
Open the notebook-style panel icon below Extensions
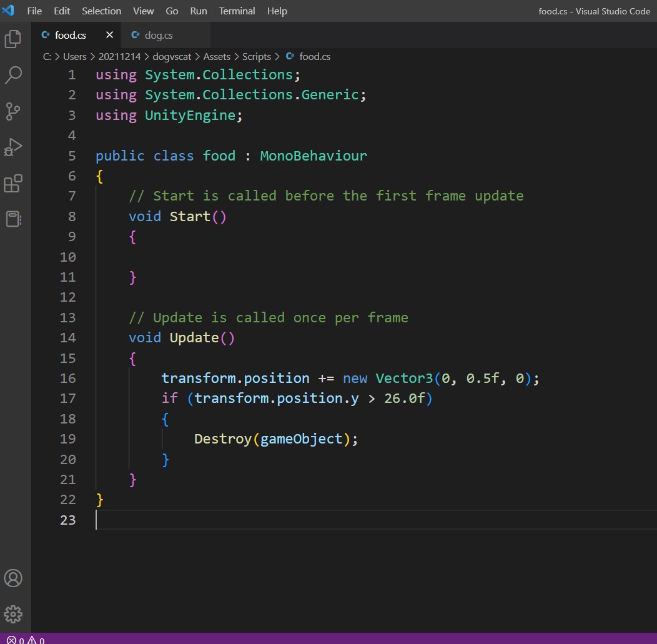[x=13, y=219]
